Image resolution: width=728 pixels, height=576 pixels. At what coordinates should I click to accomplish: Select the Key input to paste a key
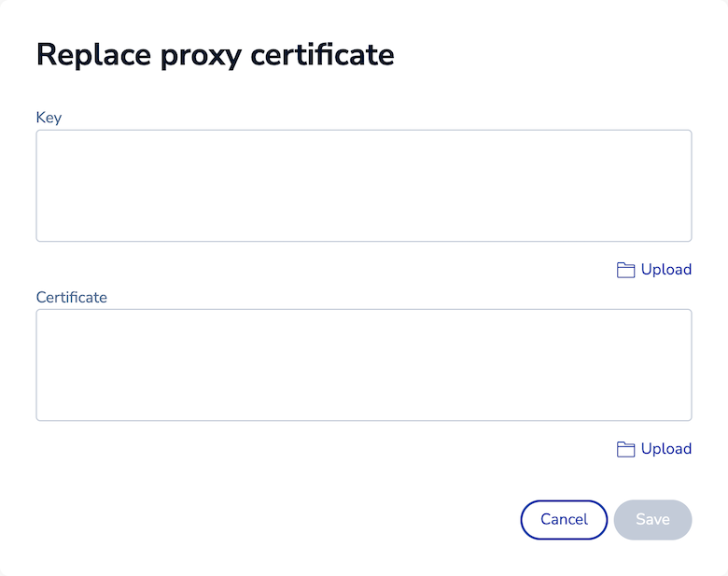click(363, 186)
